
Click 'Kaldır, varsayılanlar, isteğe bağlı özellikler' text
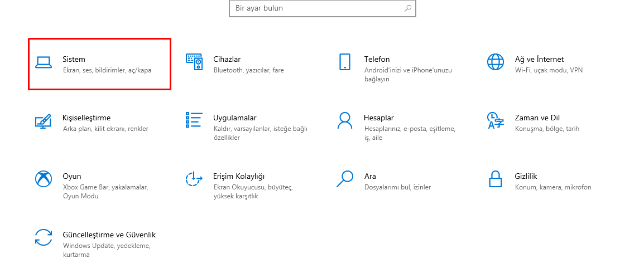tap(261, 133)
